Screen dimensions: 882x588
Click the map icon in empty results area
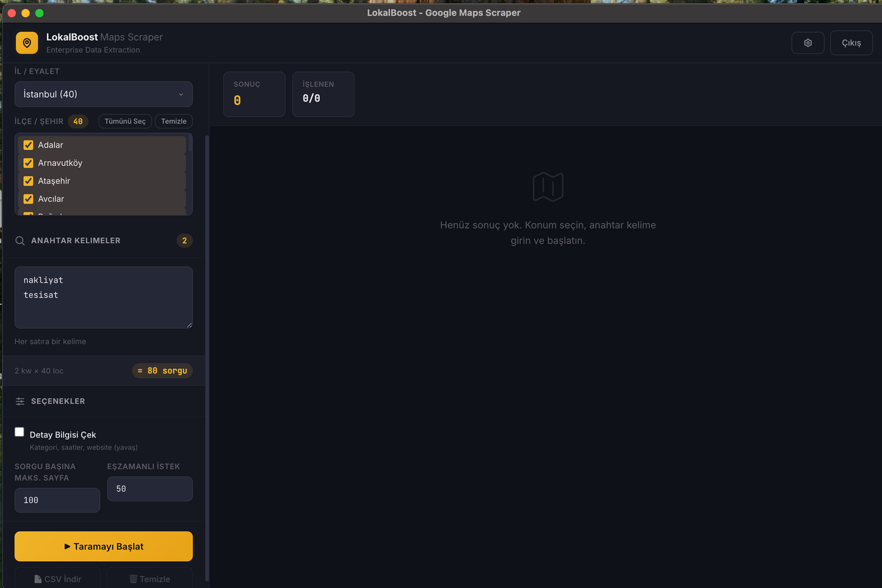(548, 187)
